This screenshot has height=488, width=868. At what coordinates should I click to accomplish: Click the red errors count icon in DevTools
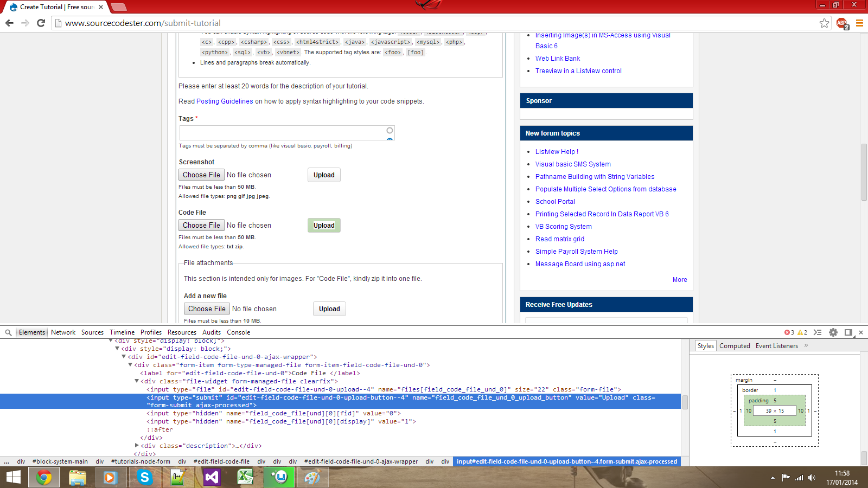pos(789,332)
